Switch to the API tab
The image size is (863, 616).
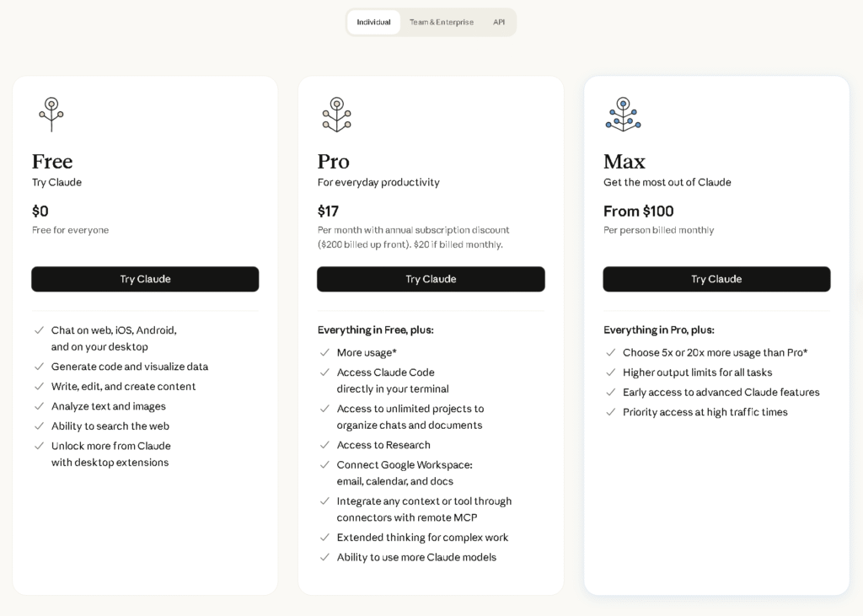pyautogui.click(x=499, y=22)
